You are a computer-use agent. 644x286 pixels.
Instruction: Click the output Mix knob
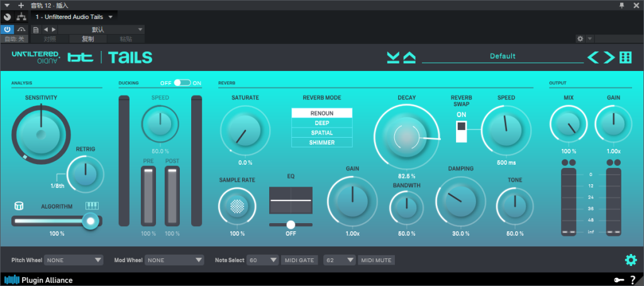click(569, 124)
